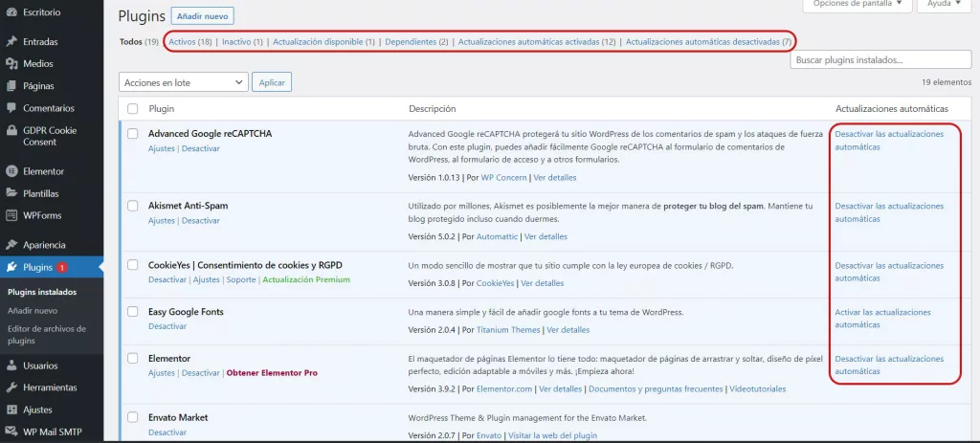Click the Apariencia brush icon
Screen dimensions: 980x443
(11, 245)
